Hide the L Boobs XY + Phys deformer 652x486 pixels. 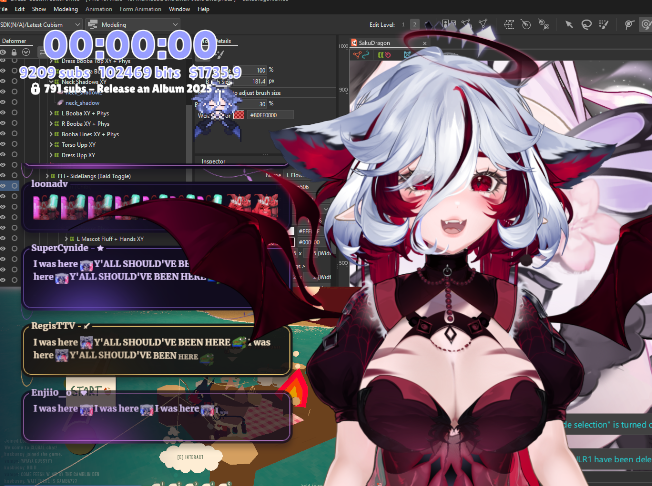(3, 113)
